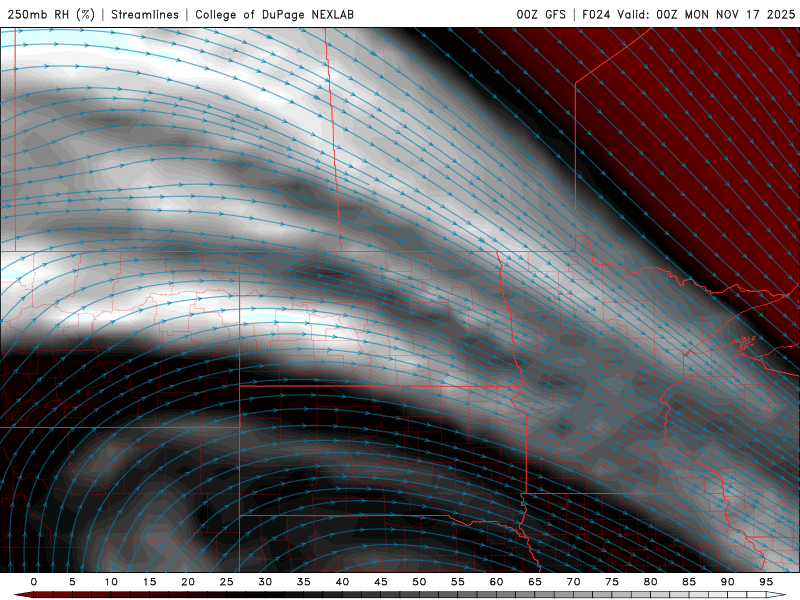The height and width of the screenshot is (600, 800).
Task: Click the "15" label on color scale
Action: pyautogui.click(x=149, y=582)
